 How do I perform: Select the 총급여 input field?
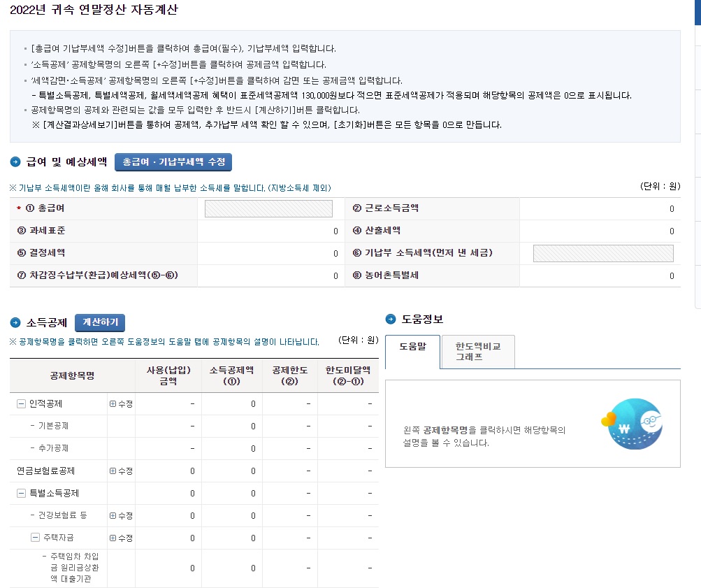click(268, 209)
